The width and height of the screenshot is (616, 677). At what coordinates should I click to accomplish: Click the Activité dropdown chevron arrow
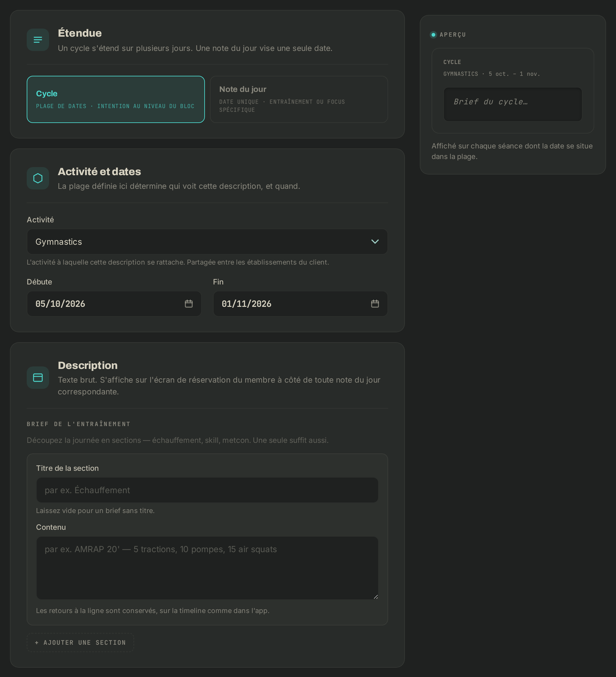click(x=375, y=242)
